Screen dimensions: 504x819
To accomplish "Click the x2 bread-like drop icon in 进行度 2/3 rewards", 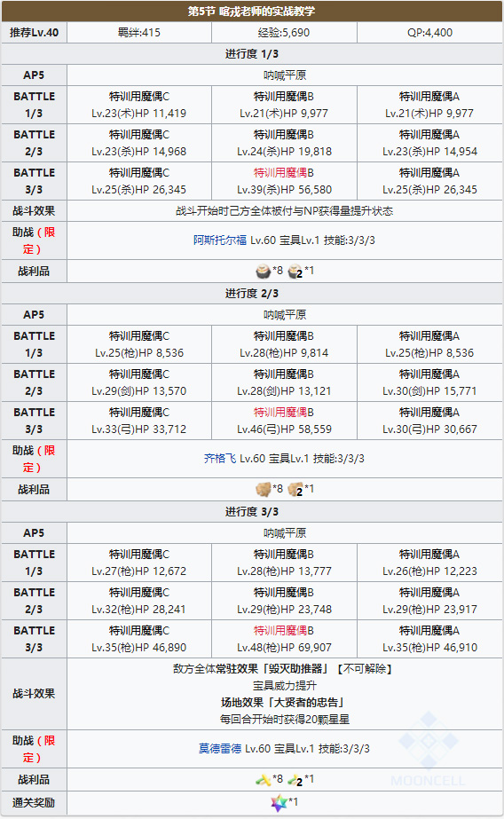I will pyautogui.click(x=295, y=490).
